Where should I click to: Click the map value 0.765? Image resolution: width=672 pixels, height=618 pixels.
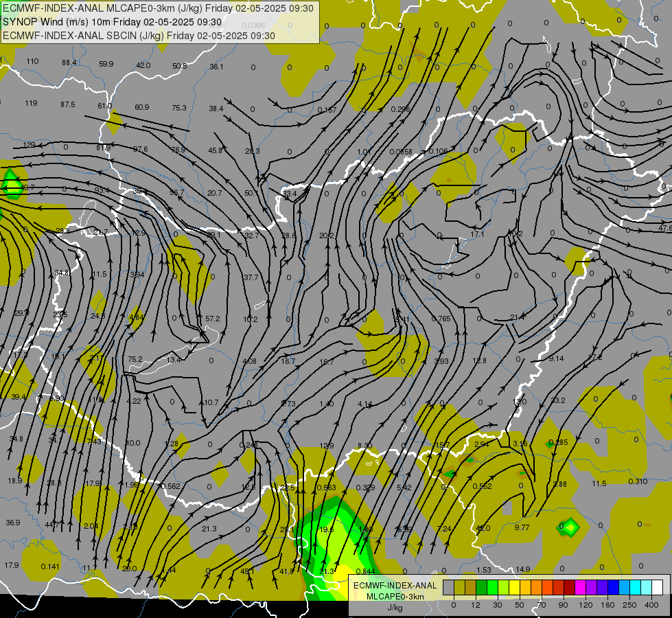(441, 319)
